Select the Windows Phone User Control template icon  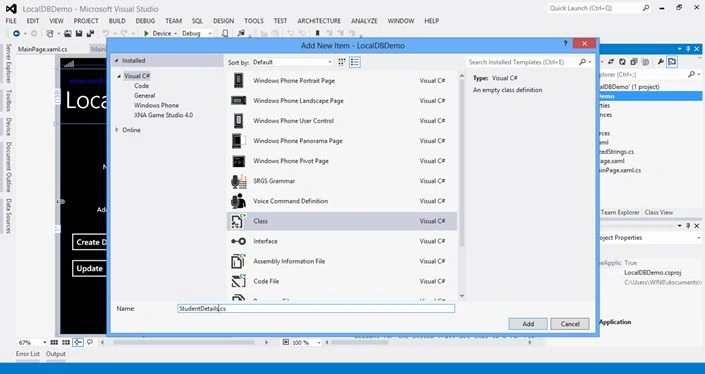tap(238, 120)
